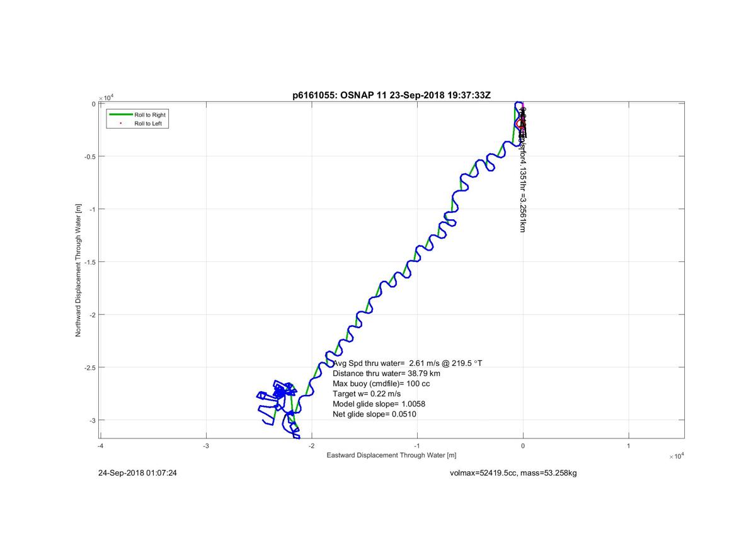This screenshot has width=756, height=560.
Task: Click the y-axis tick label -0.5
Action: [89, 156]
